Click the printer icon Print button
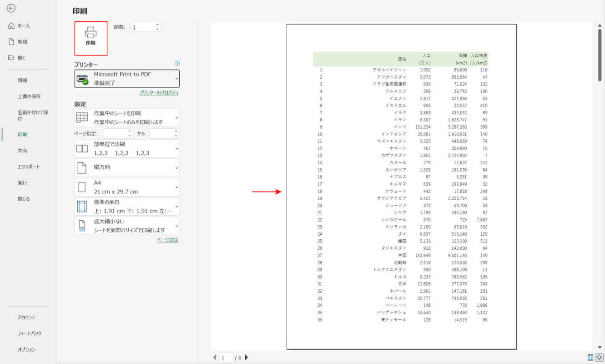The height and width of the screenshot is (364, 605). [91, 38]
